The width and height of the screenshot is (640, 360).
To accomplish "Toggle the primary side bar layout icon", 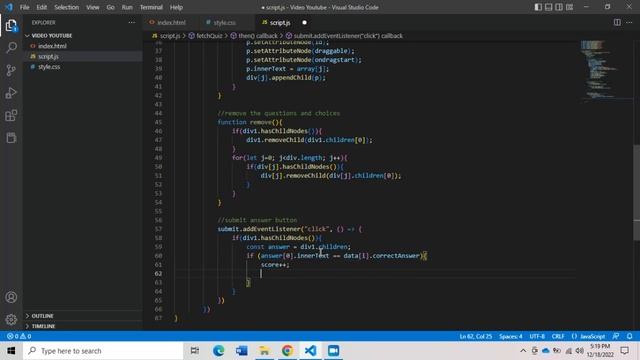I will coord(538,7).
